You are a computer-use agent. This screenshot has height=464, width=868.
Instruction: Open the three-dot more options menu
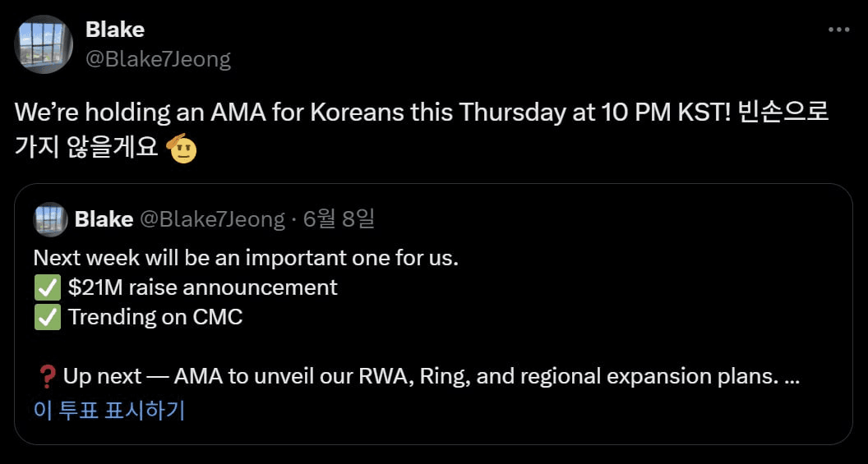(x=838, y=30)
